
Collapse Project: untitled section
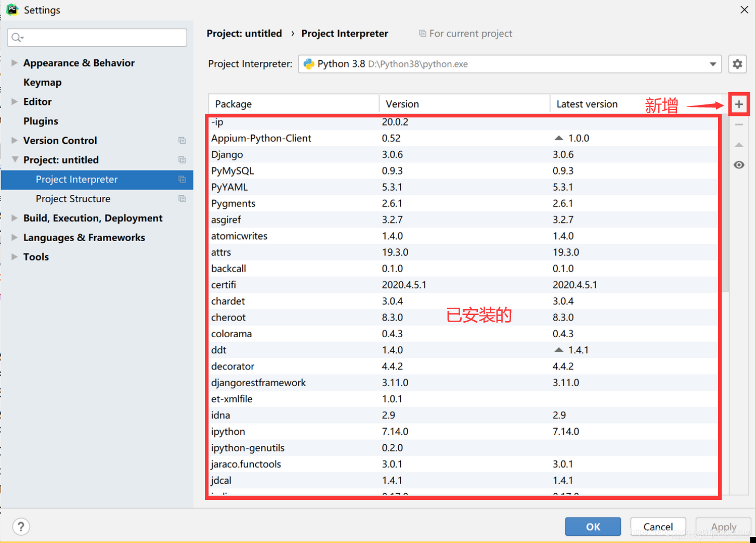(x=15, y=160)
